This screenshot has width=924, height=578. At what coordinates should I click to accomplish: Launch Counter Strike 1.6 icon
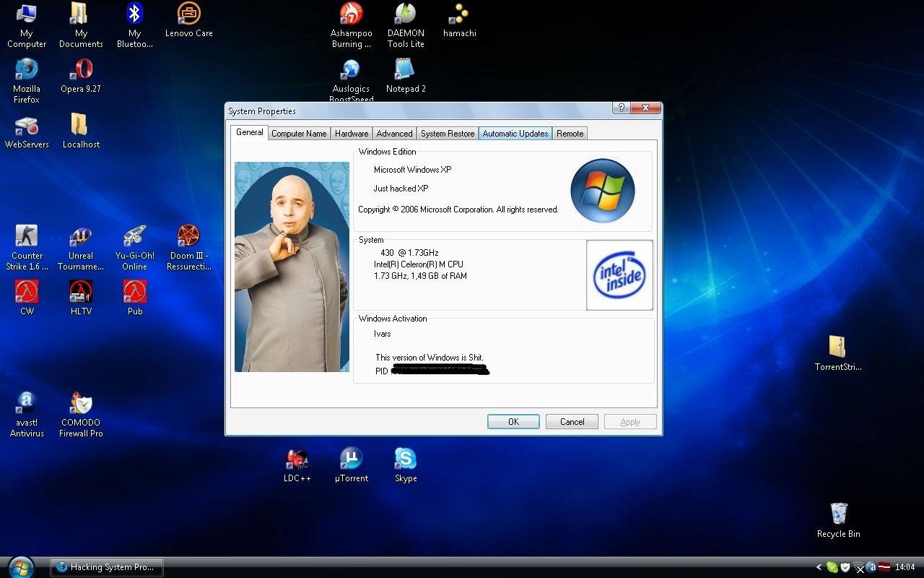point(27,248)
